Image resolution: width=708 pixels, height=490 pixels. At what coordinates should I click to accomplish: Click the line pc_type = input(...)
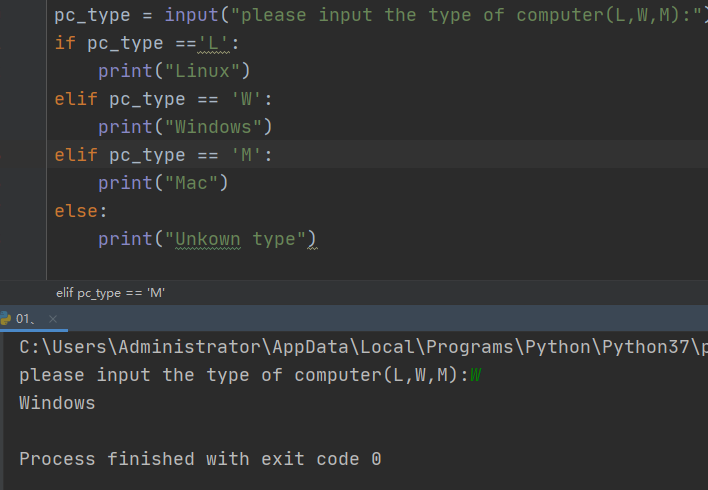[381, 15]
